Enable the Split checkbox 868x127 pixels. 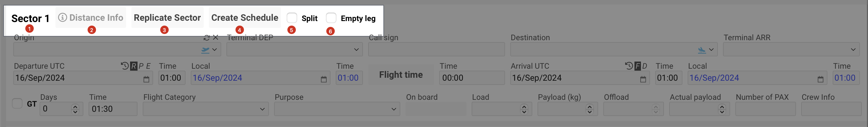click(292, 18)
